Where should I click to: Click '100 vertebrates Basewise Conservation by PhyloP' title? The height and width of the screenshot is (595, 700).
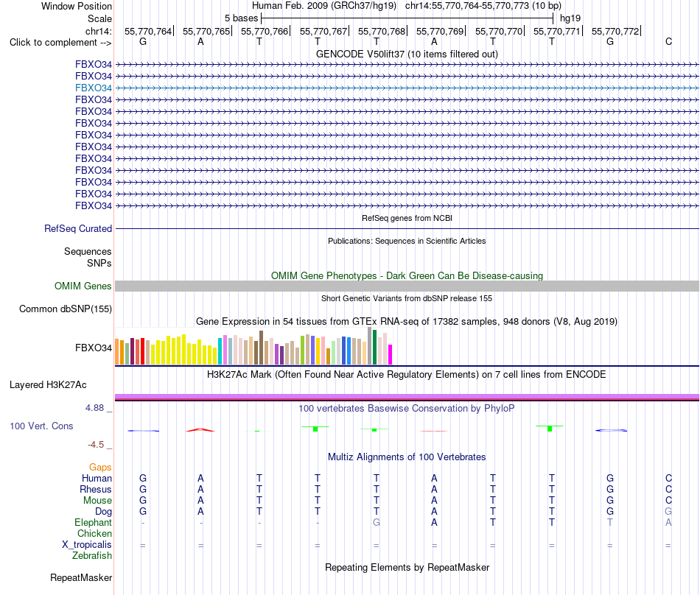click(x=407, y=408)
